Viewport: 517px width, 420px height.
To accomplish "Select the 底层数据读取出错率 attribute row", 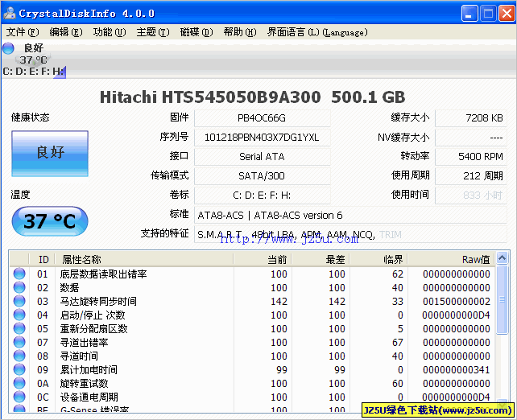I will click(252, 274).
